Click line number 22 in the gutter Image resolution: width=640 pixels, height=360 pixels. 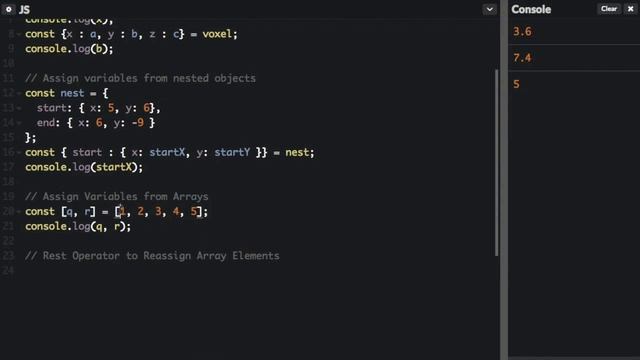(x=8, y=241)
